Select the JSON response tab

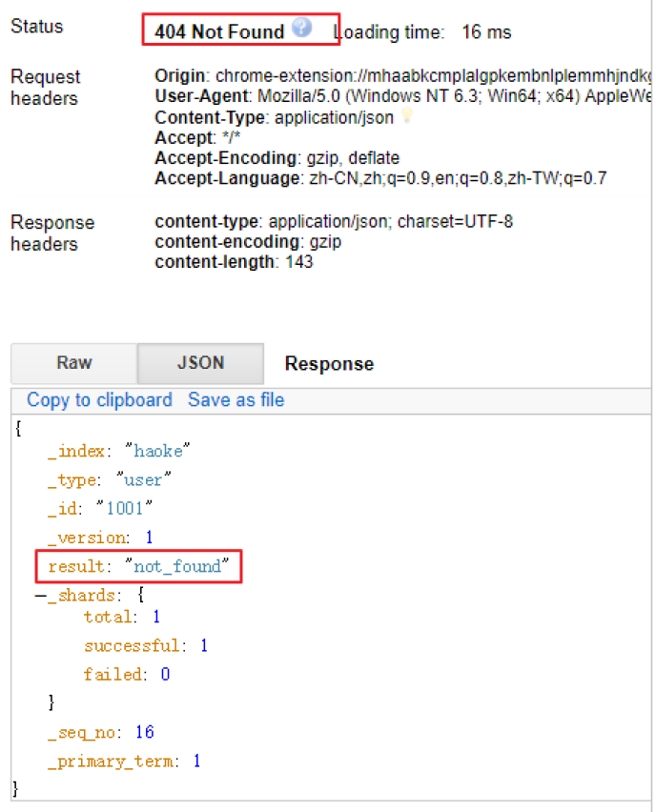(x=200, y=363)
